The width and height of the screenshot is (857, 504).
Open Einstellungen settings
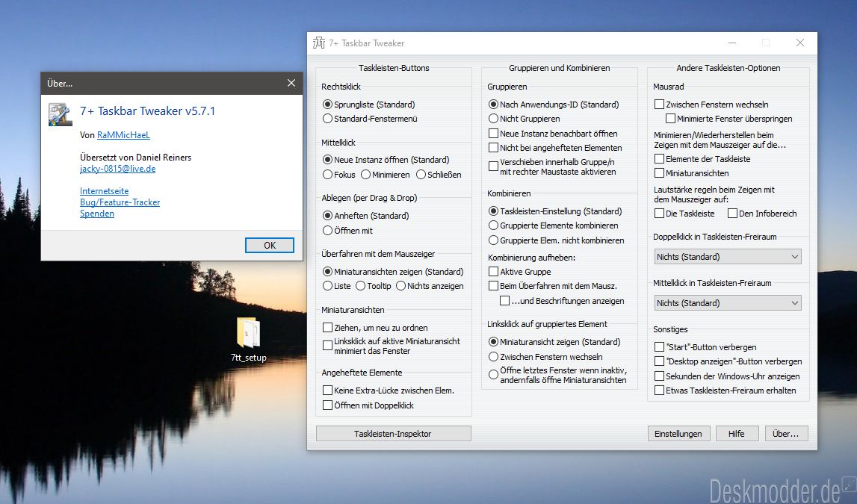(x=678, y=434)
